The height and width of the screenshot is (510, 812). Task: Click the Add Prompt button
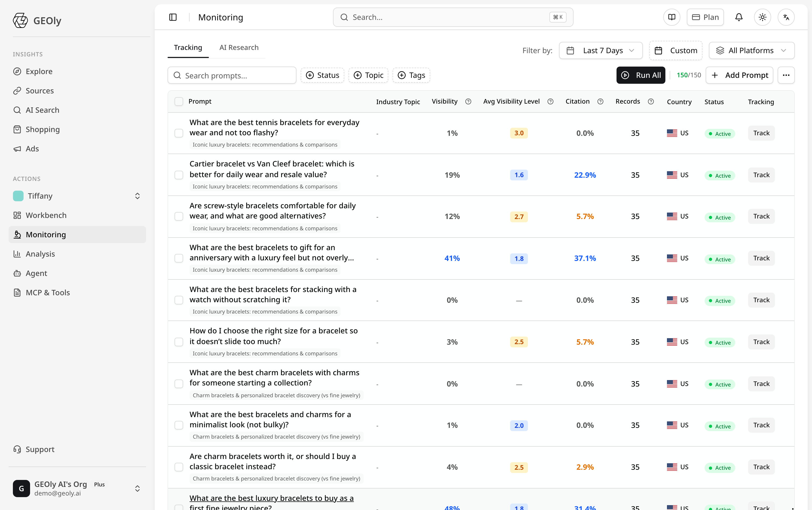(x=739, y=75)
